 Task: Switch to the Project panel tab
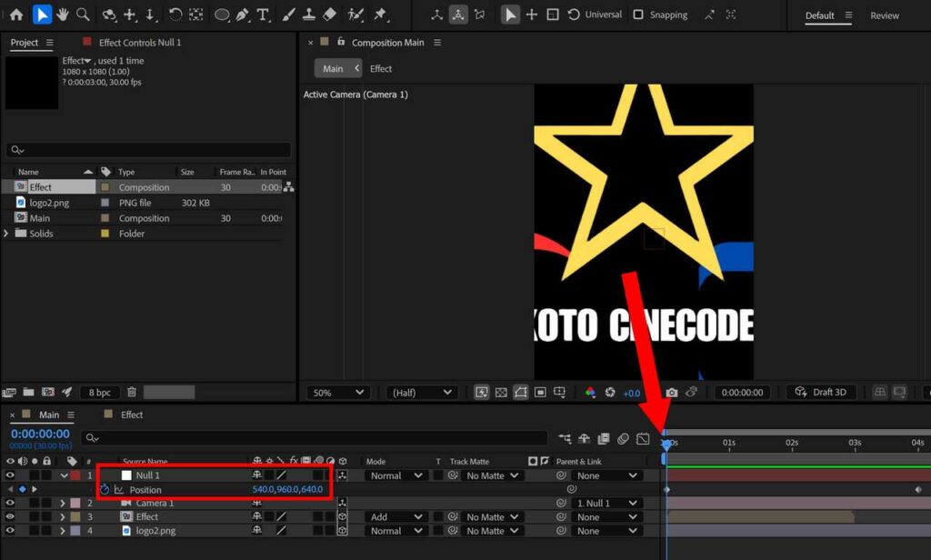[x=25, y=42]
